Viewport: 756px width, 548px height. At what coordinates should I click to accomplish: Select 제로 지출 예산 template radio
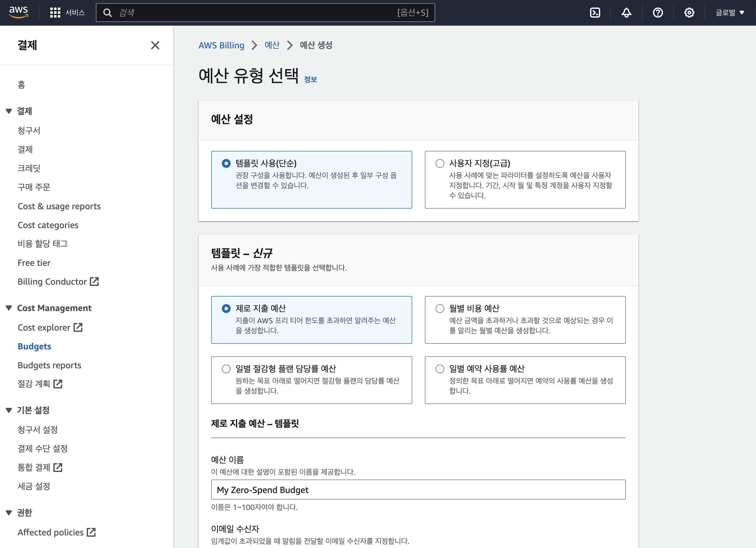(226, 308)
